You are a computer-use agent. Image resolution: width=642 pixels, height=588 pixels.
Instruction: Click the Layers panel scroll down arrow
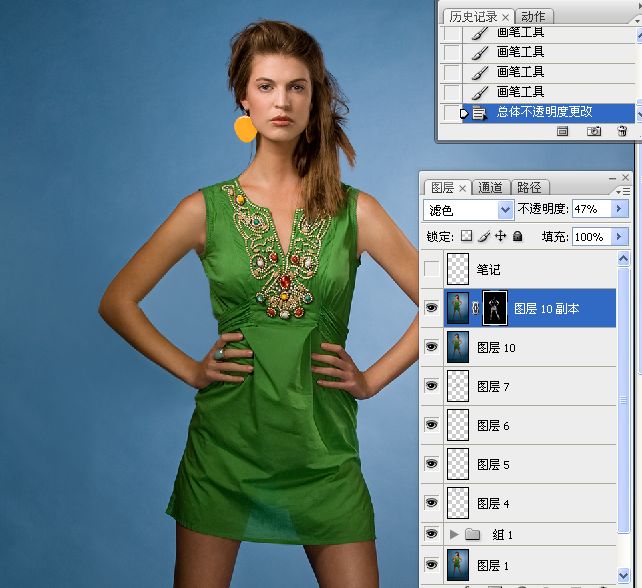(x=623, y=574)
